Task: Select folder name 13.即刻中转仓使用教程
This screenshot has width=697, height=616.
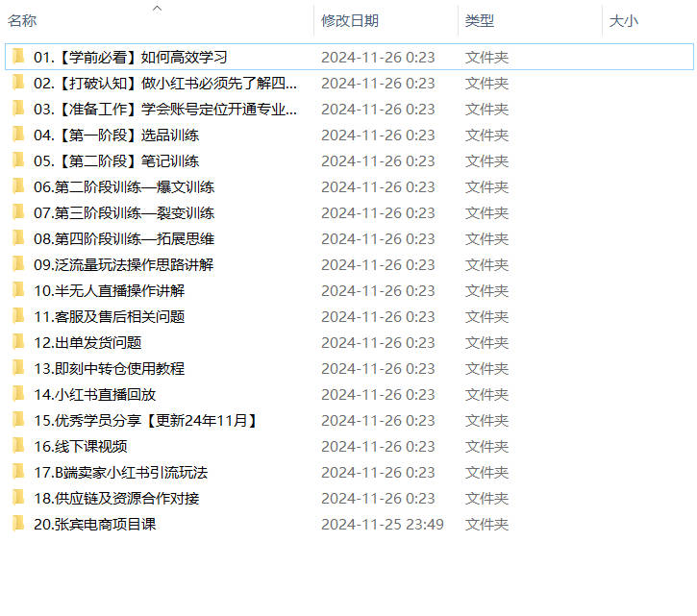Action: (x=110, y=368)
